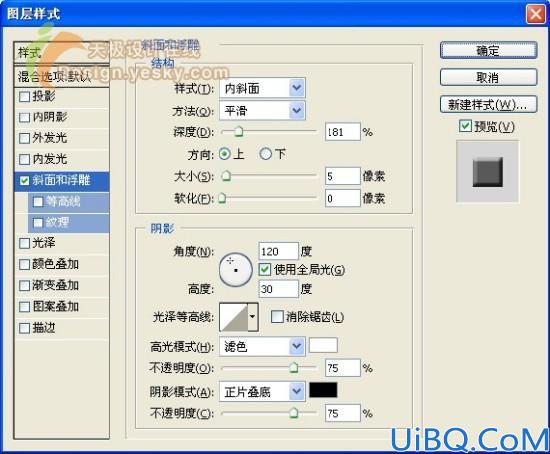The height and width of the screenshot is (454, 550).
Task: Click the 深度 depth value field
Action: (343, 132)
